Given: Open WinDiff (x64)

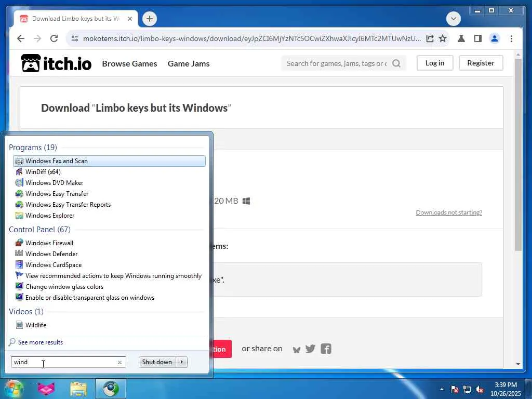Looking at the screenshot, I should click(x=109, y=171).
